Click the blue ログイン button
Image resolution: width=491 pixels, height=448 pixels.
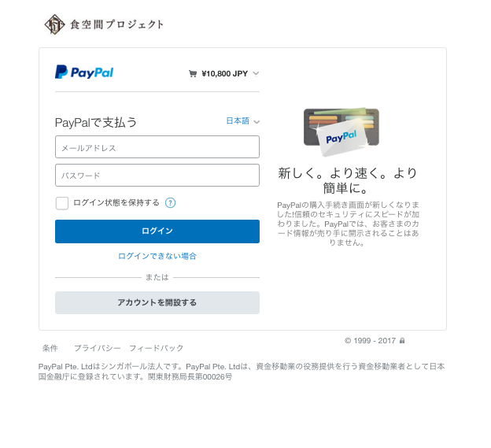click(x=157, y=231)
